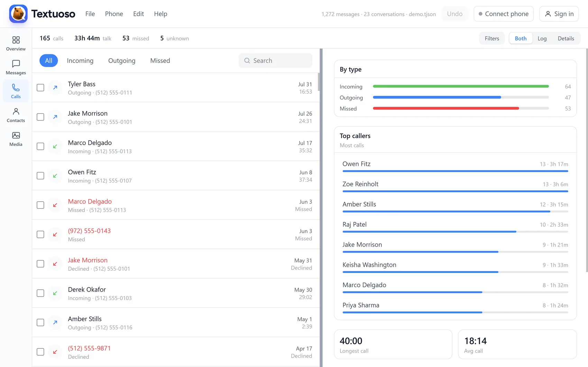Open the Filters panel button
The height and width of the screenshot is (367, 588).
pos(492,38)
